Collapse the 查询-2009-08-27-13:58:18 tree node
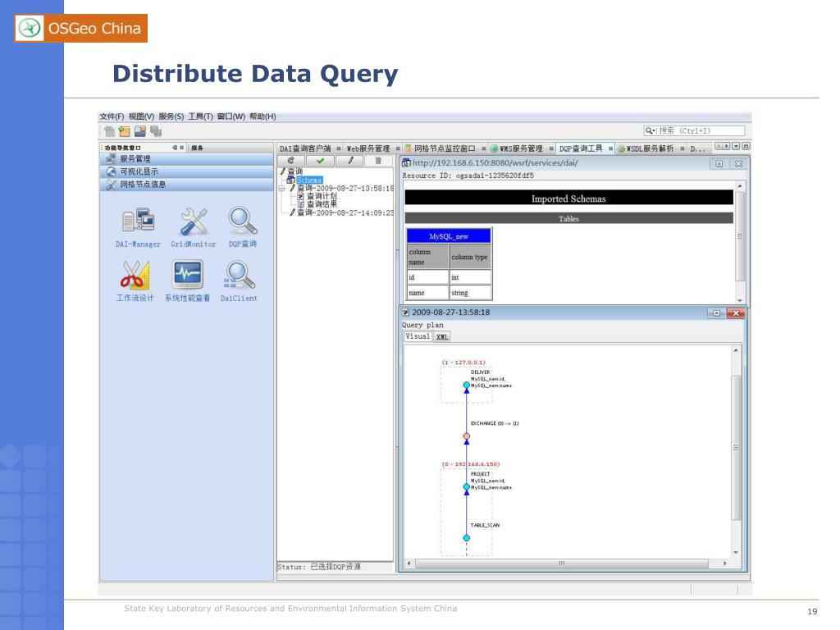Image resolution: width=840 pixels, height=630 pixels. click(281, 189)
